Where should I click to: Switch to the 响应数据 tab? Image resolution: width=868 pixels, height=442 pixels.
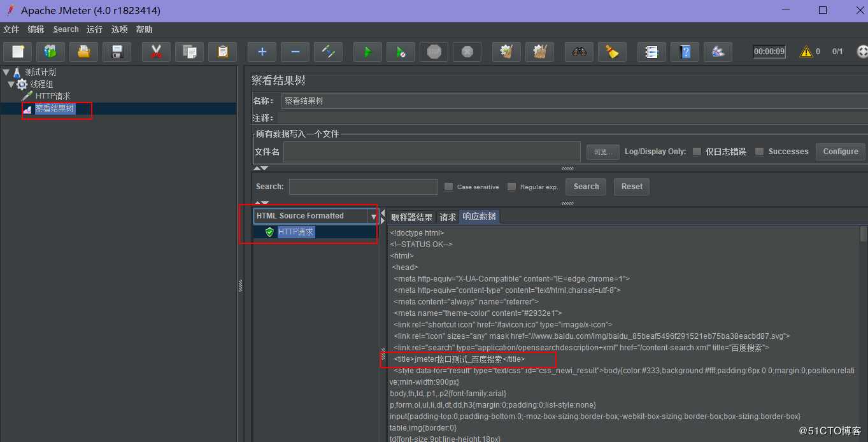[479, 217]
